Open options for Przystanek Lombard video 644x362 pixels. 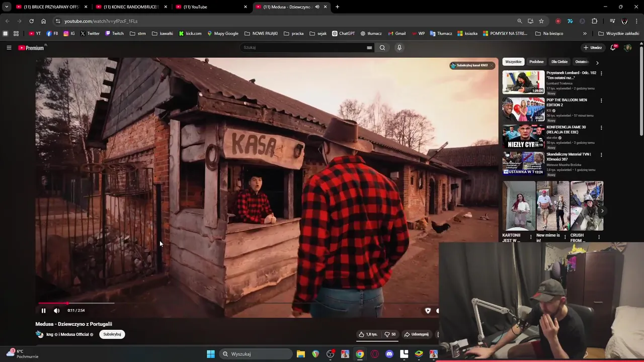pos(601,73)
